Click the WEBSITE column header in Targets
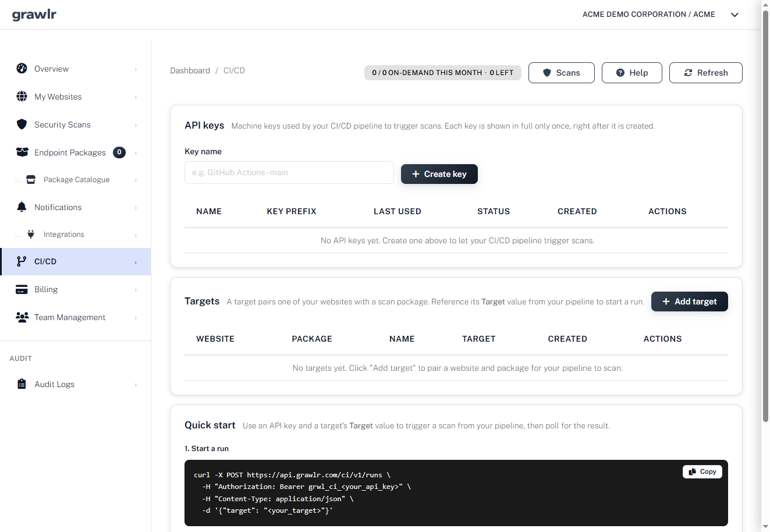Screen dimensions: 770x532 click(x=215, y=339)
